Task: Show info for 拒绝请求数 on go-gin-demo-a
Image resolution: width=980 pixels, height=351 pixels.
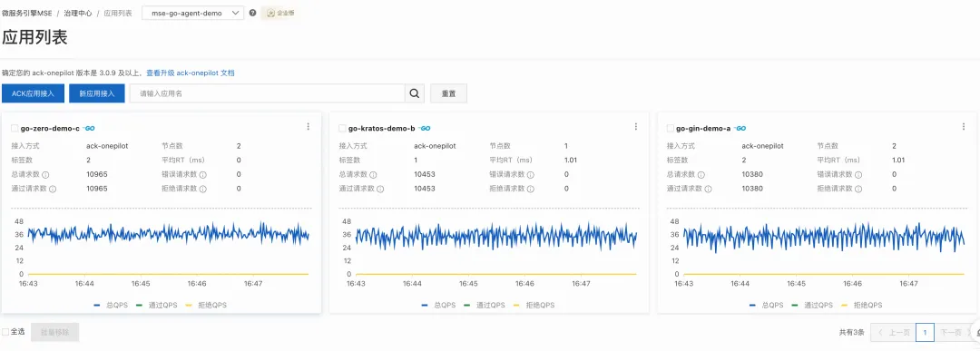Action: pyautogui.click(x=858, y=189)
